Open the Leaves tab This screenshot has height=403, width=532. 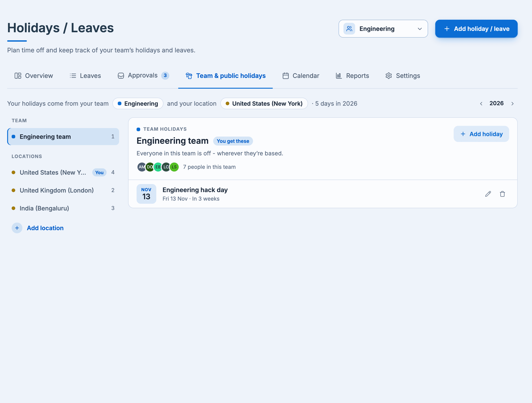pyautogui.click(x=85, y=76)
